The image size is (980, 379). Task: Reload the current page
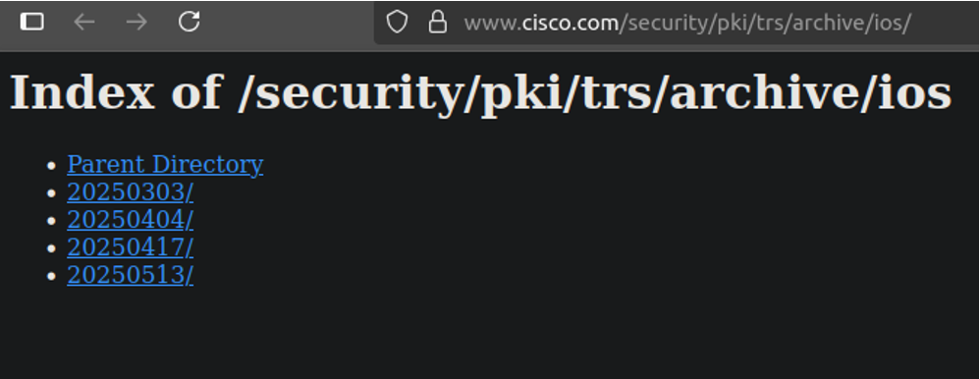tap(189, 22)
